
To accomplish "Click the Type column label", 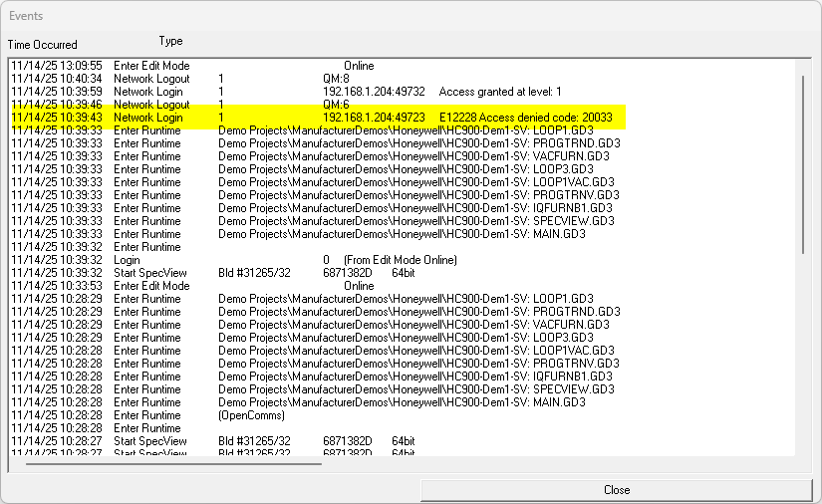I will [x=171, y=41].
